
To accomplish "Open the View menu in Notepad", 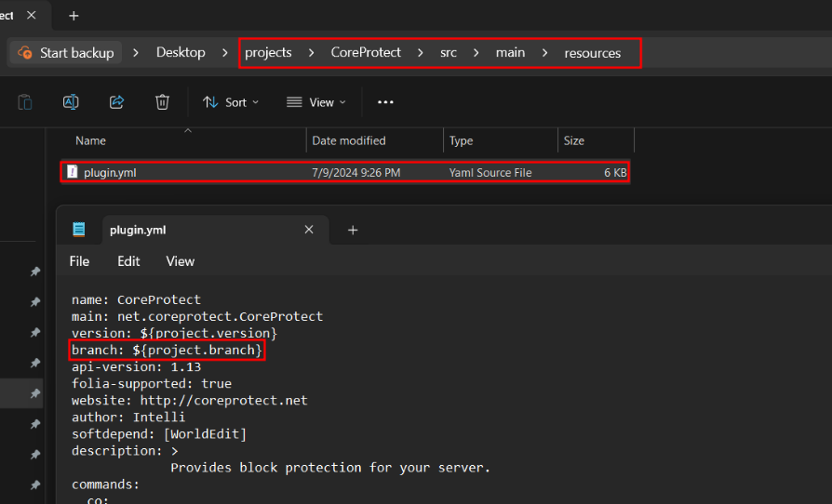I will click(181, 261).
